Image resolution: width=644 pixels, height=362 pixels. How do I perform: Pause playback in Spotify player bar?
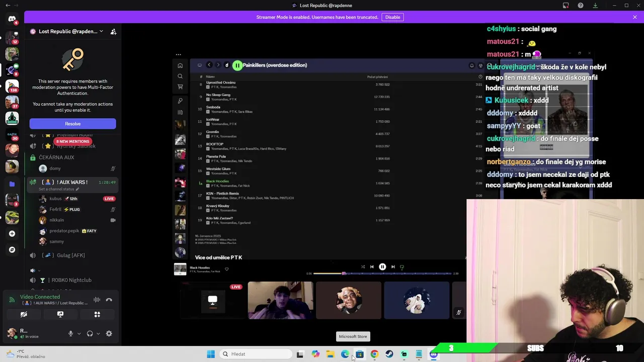point(382,267)
